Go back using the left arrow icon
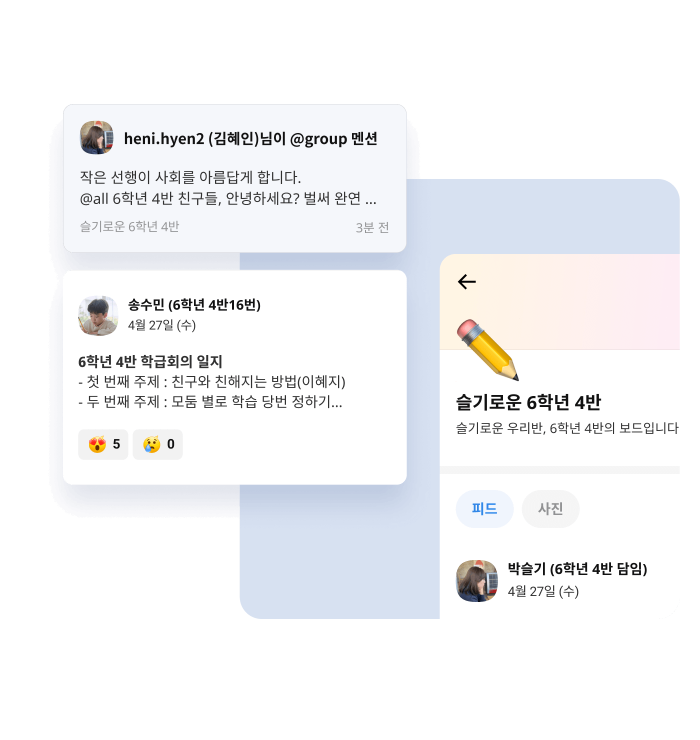 click(x=466, y=281)
